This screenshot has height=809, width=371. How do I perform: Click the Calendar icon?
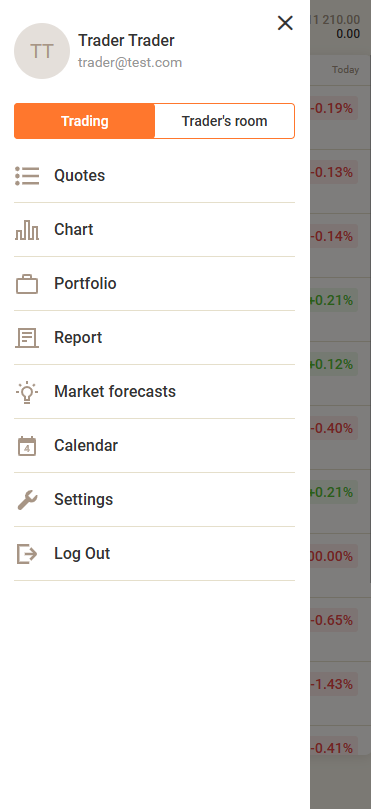27,446
